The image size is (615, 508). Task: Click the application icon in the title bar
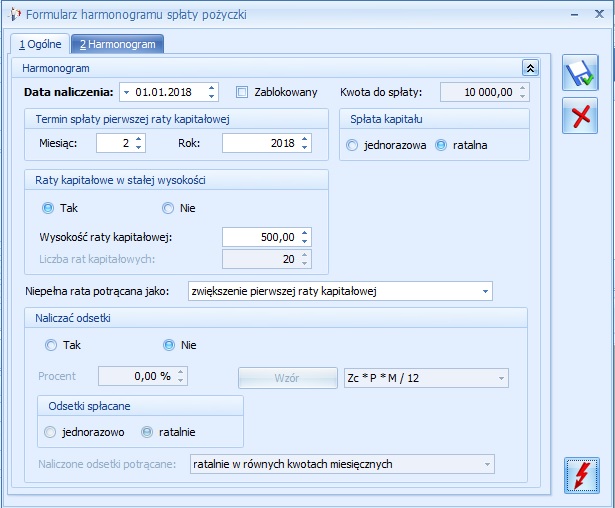click(x=15, y=15)
